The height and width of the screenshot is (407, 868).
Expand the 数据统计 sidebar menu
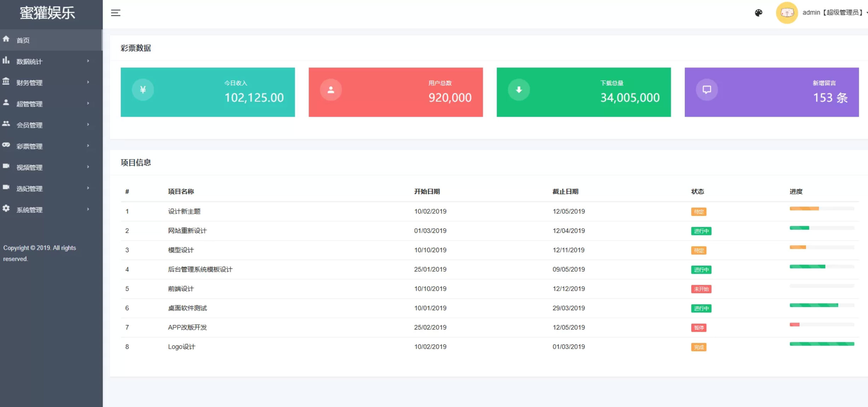[29, 61]
